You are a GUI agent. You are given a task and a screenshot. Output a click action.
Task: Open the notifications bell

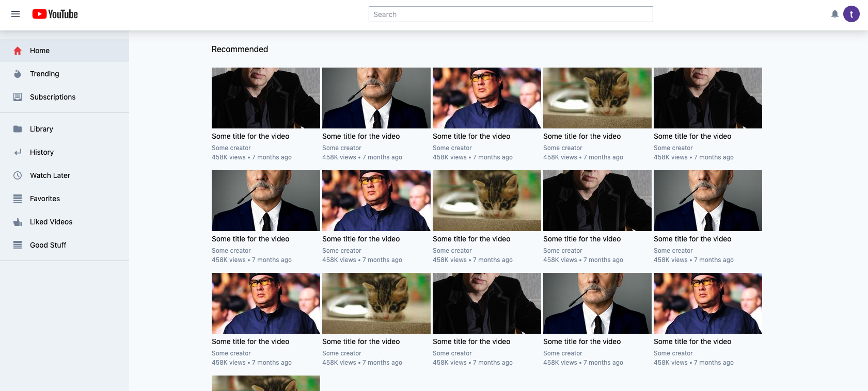(x=835, y=14)
